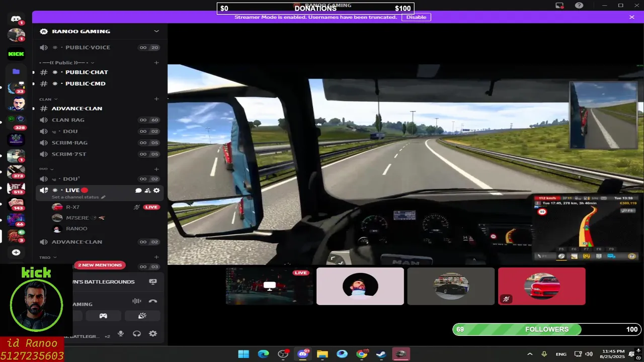Create channel in CLAN category
Image resolution: width=644 pixels, height=362 pixels.
(156, 99)
